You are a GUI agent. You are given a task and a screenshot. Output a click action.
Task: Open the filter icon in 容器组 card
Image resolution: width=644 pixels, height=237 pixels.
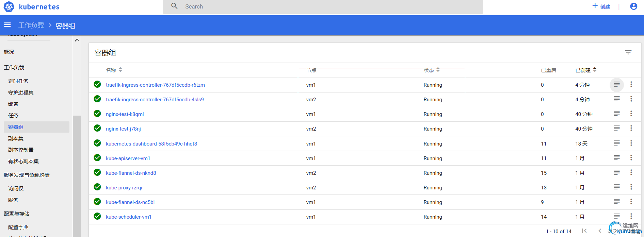pos(628,52)
